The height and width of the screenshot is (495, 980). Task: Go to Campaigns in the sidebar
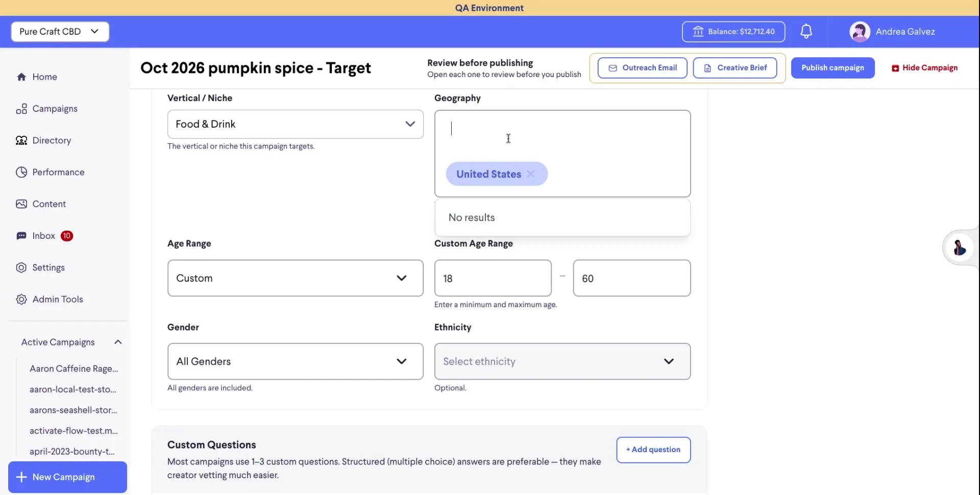coord(55,109)
